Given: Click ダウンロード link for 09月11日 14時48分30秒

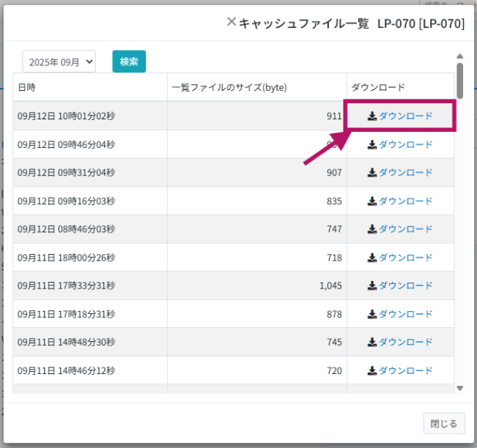Looking at the screenshot, I should tap(405, 342).
